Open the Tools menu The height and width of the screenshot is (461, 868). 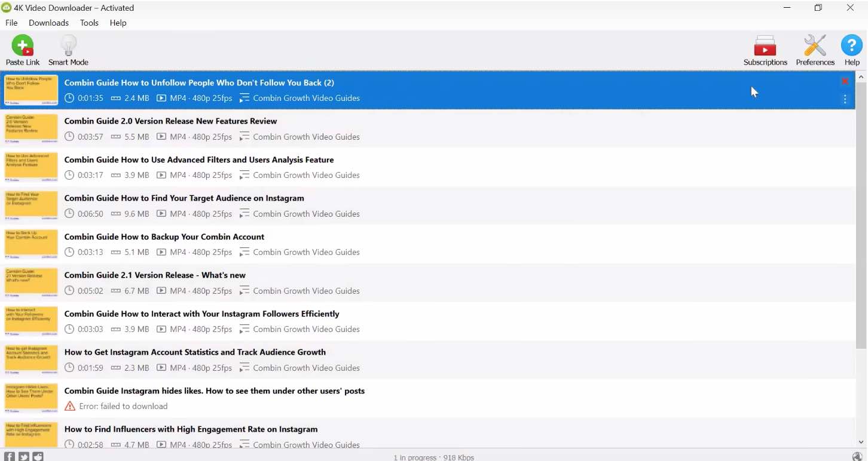tap(89, 23)
